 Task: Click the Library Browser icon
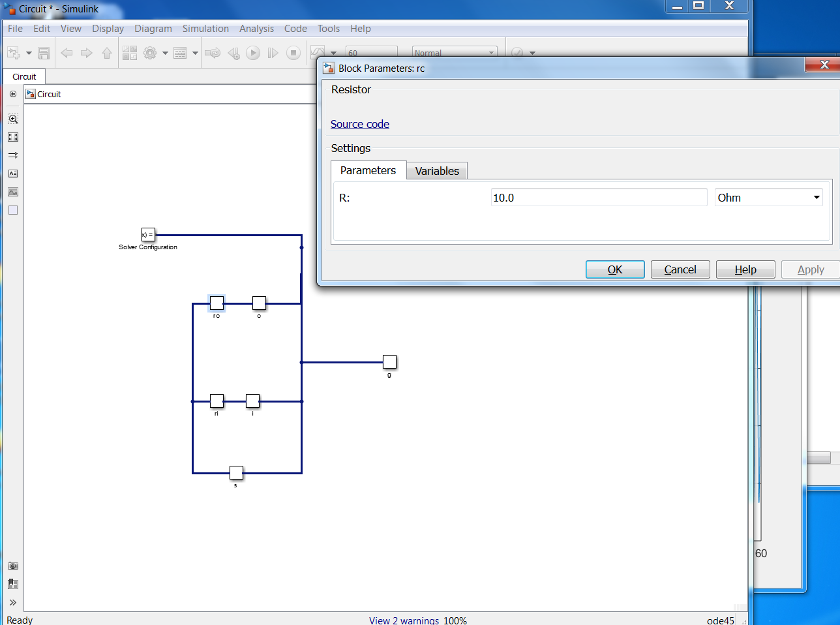(x=130, y=53)
